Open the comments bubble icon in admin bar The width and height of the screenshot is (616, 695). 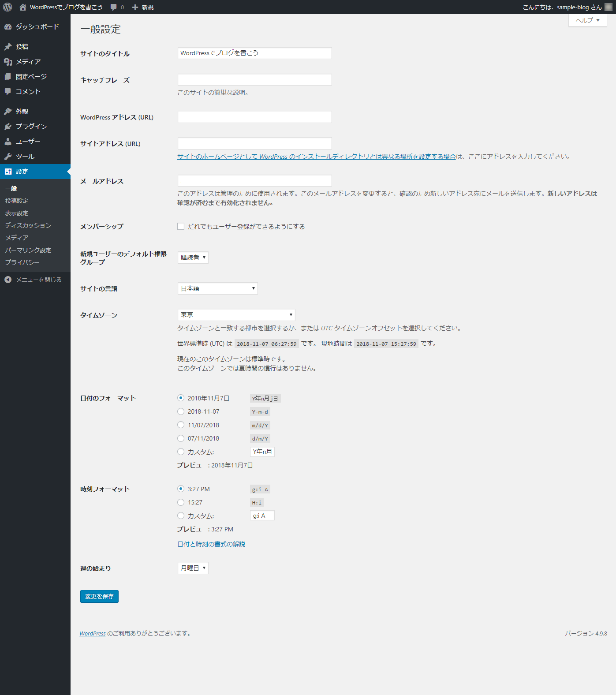114,7
